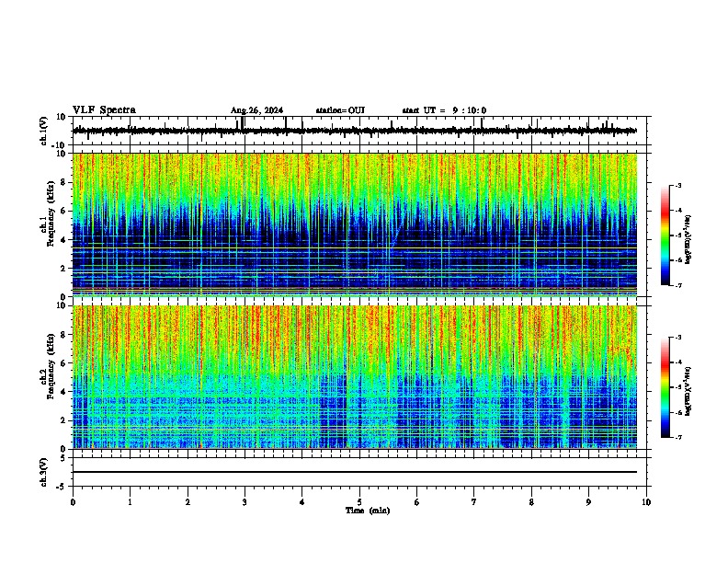The width and height of the screenshot is (728, 563).
Task: Click the '-7' label on ch.2 color scale
Action: tap(677, 437)
